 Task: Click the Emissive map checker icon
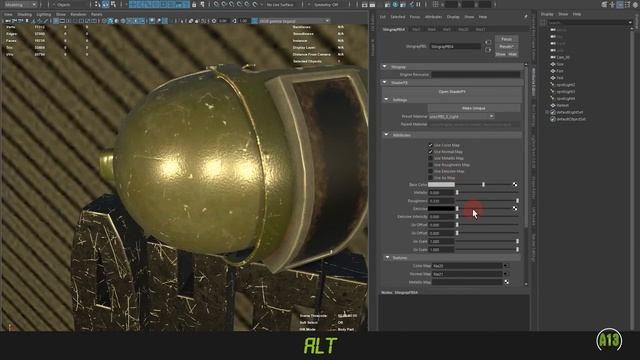pos(515,209)
